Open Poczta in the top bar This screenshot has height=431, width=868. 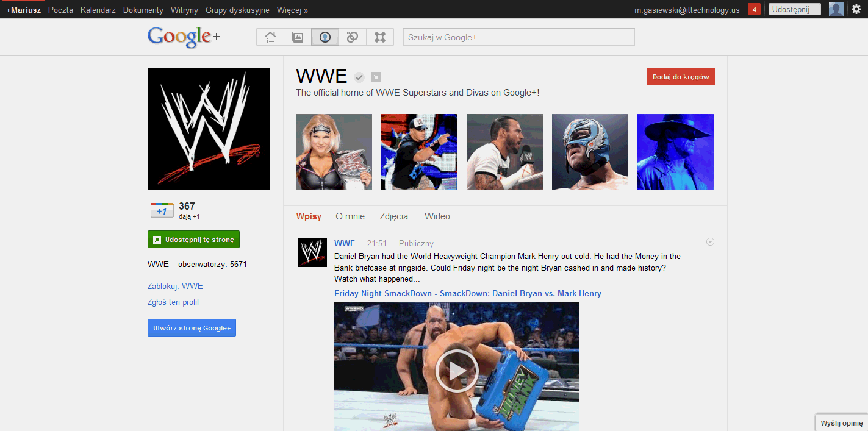click(60, 10)
